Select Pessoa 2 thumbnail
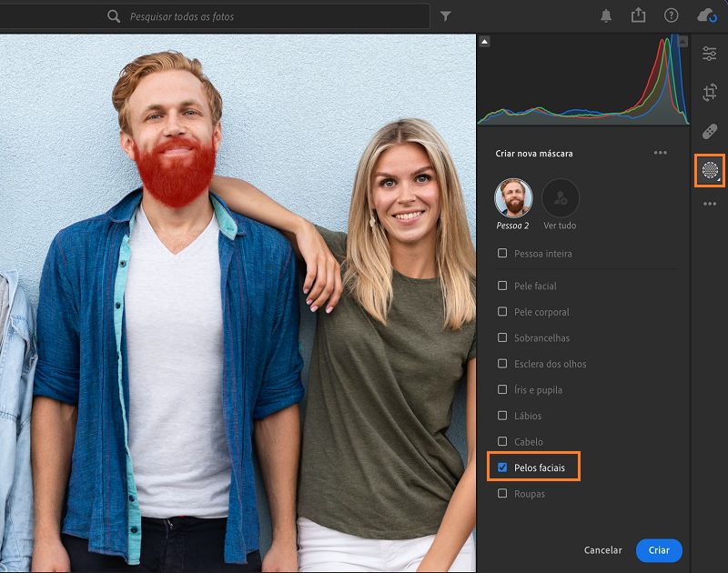 pos(513,198)
